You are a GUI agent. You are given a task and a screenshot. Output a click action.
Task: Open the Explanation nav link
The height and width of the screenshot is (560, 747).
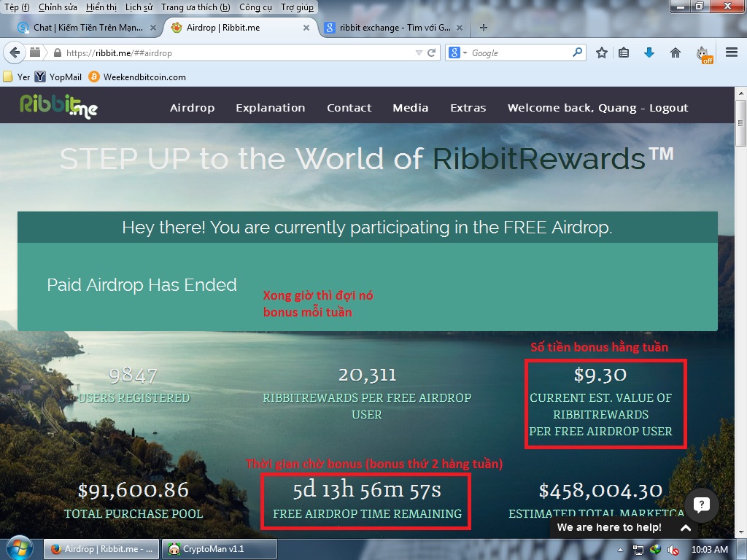click(271, 108)
